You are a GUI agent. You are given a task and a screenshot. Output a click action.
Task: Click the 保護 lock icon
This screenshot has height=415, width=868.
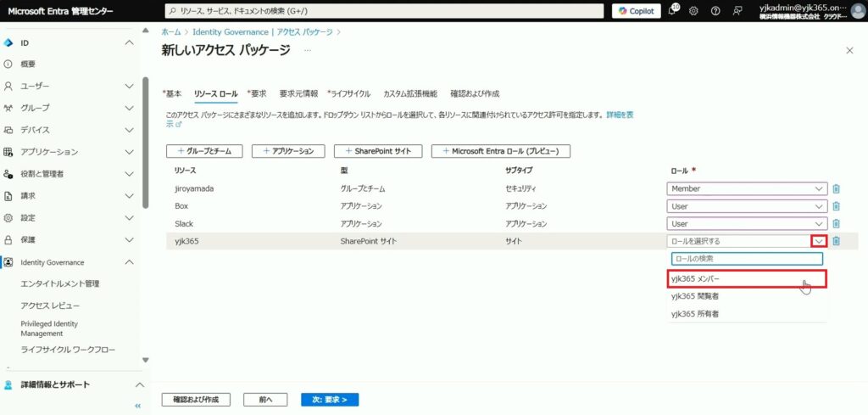pyautogui.click(x=8, y=240)
